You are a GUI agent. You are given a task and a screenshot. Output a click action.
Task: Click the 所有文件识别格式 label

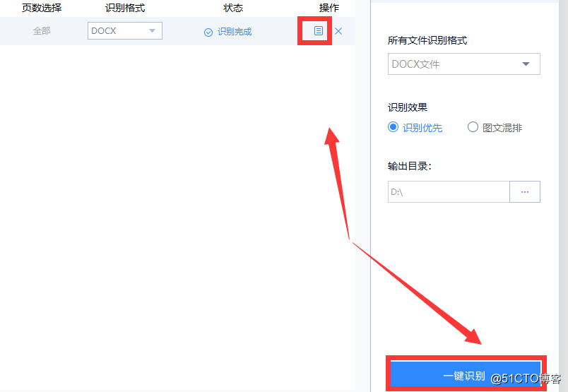(427, 40)
